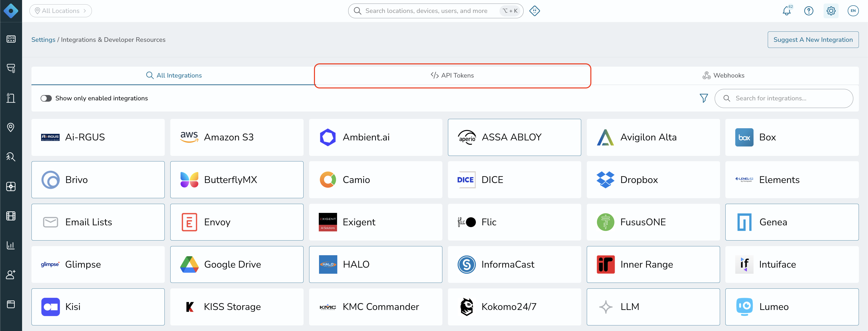This screenshot has width=868, height=331.
Task: Open the Email Lists integration card
Action: pyautogui.click(x=98, y=222)
